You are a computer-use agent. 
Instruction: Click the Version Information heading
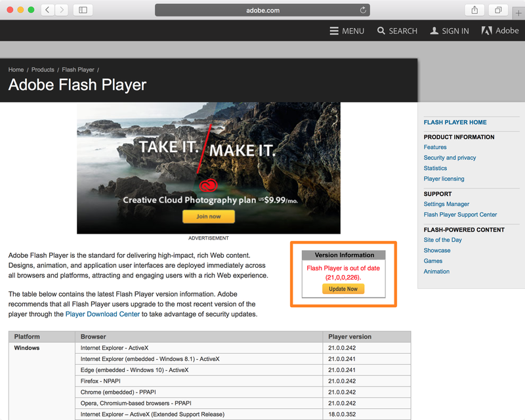344,255
